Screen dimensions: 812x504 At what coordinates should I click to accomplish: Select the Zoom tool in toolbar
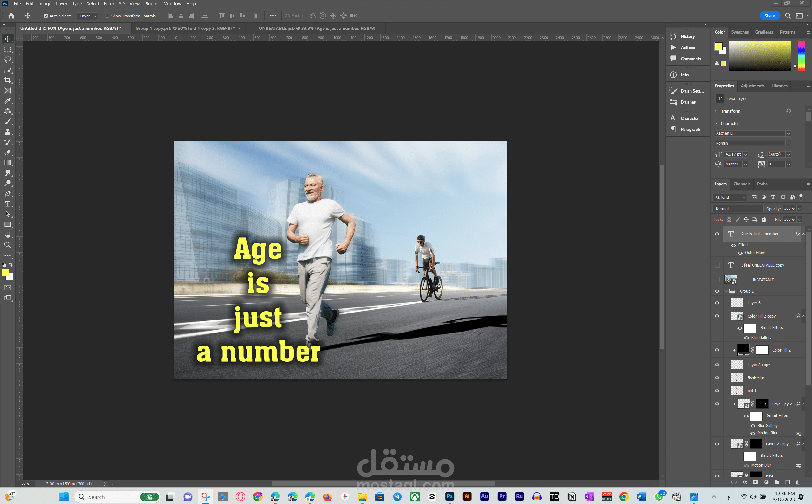pos(8,245)
